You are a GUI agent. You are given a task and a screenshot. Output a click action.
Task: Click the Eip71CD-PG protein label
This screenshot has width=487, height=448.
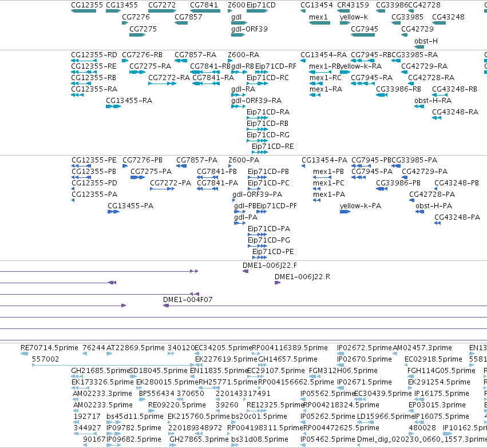click(x=269, y=240)
